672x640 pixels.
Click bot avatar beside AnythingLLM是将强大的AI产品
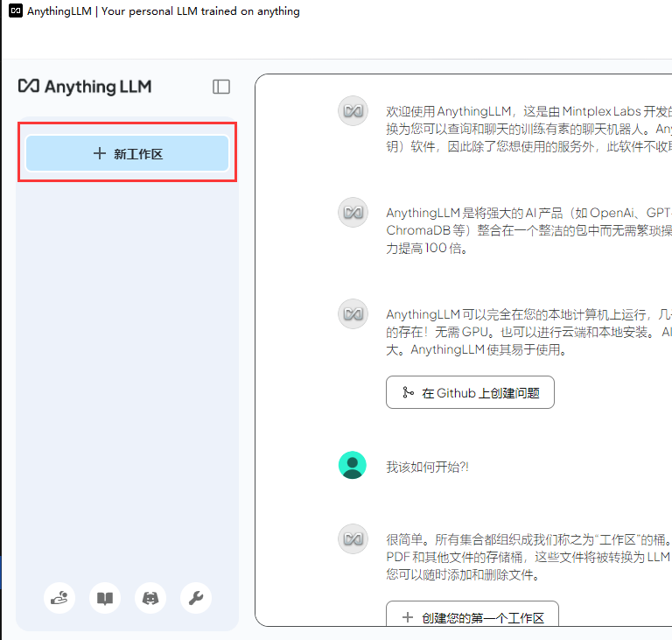point(353,213)
